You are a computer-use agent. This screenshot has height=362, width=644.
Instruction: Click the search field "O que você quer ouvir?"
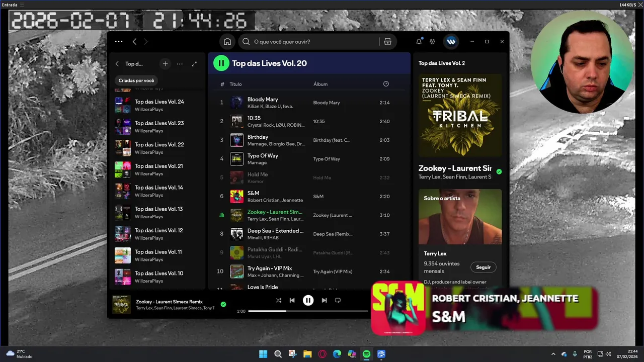[x=309, y=42]
